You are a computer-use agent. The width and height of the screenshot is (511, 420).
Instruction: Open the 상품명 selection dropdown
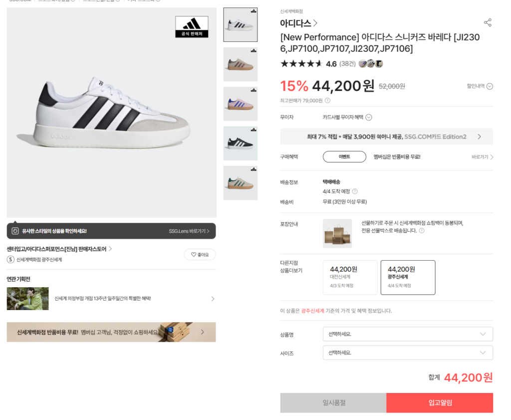tap(407, 334)
